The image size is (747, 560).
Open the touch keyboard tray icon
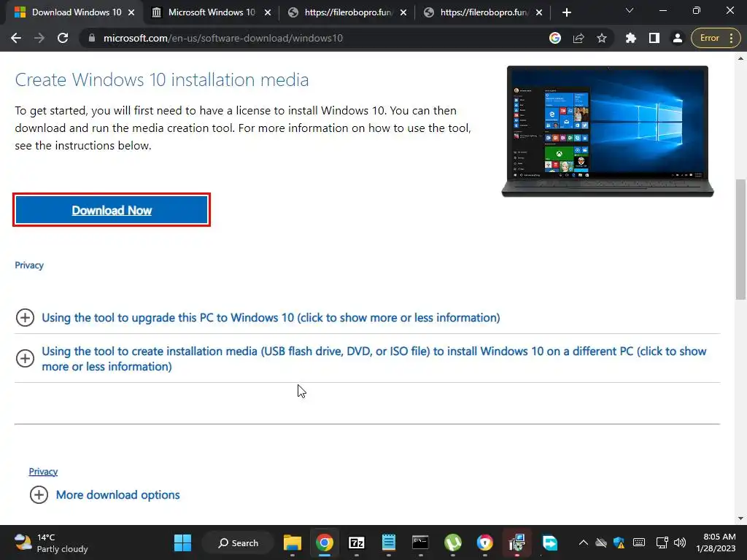click(x=639, y=542)
